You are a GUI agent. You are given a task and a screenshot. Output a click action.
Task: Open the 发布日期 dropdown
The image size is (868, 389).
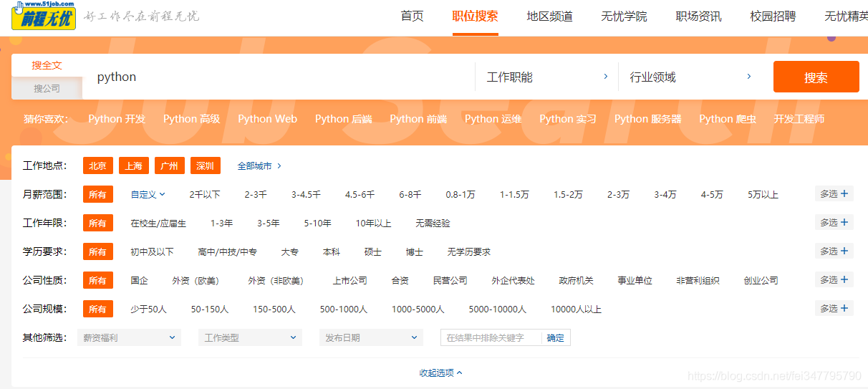pyautogui.click(x=371, y=337)
